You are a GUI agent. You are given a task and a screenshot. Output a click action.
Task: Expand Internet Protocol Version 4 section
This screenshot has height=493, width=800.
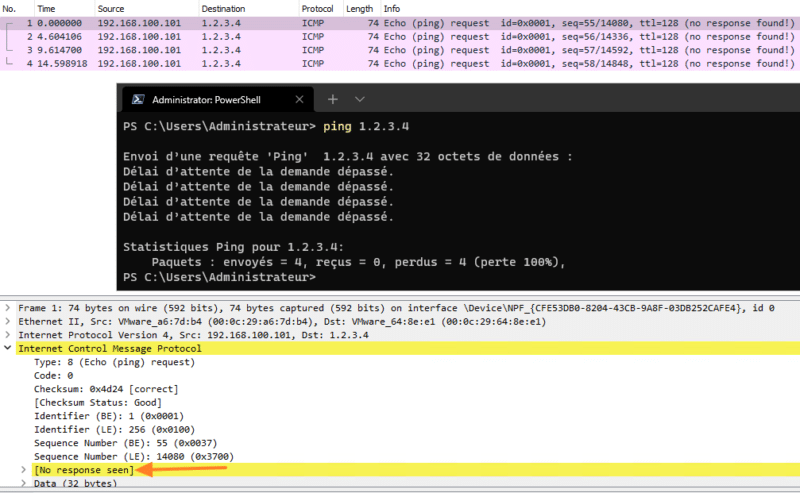coord(9,335)
